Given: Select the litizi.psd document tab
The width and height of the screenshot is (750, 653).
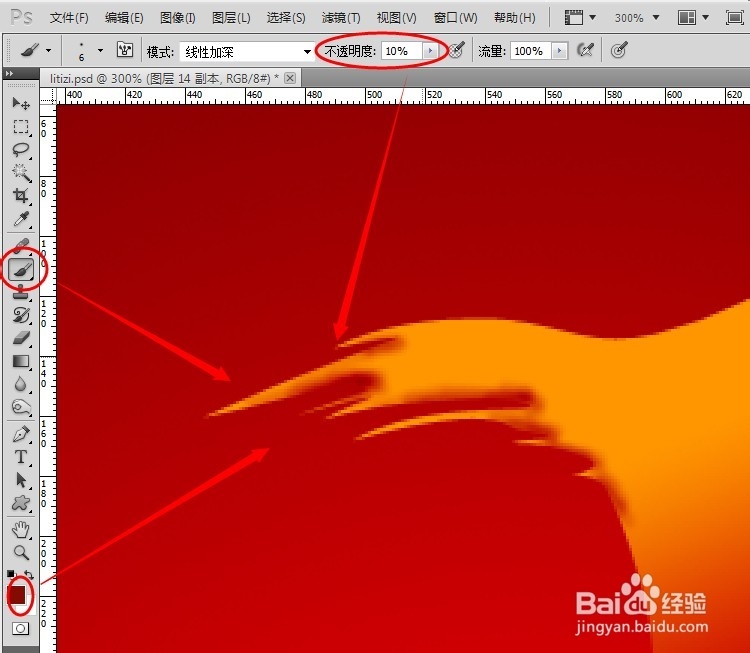Looking at the screenshot, I should pos(164,78).
